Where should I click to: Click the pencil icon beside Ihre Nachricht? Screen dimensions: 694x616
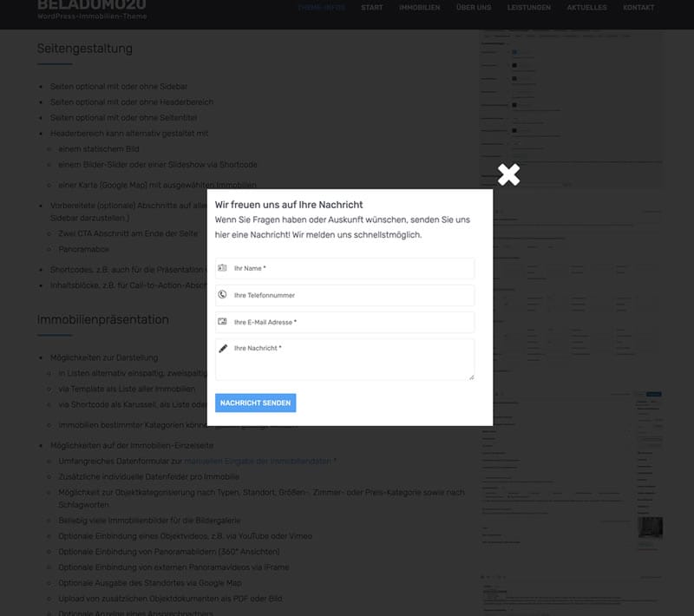coord(223,348)
